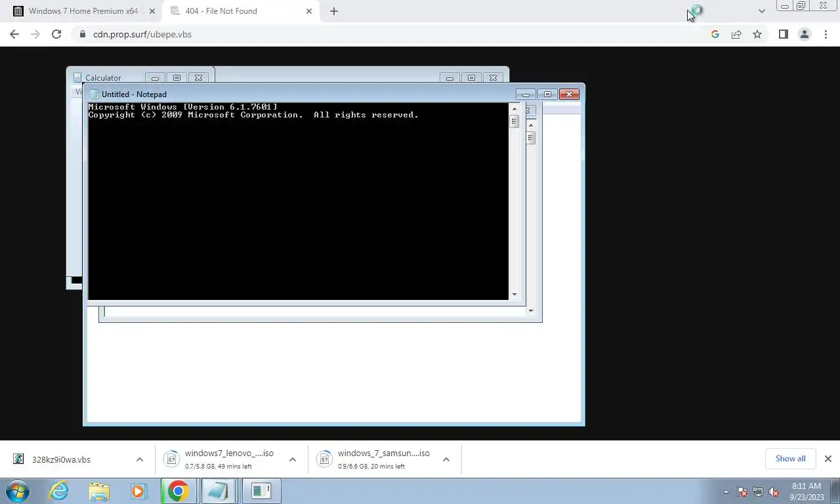Image resolution: width=840 pixels, height=504 pixels.
Task: Click the browser forward arrow
Action: click(x=35, y=34)
